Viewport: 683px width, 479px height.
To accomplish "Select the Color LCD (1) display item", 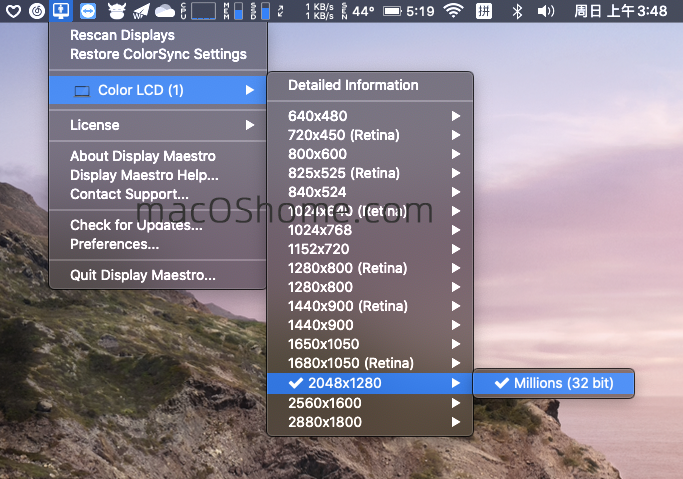I will tap(158, 90).
